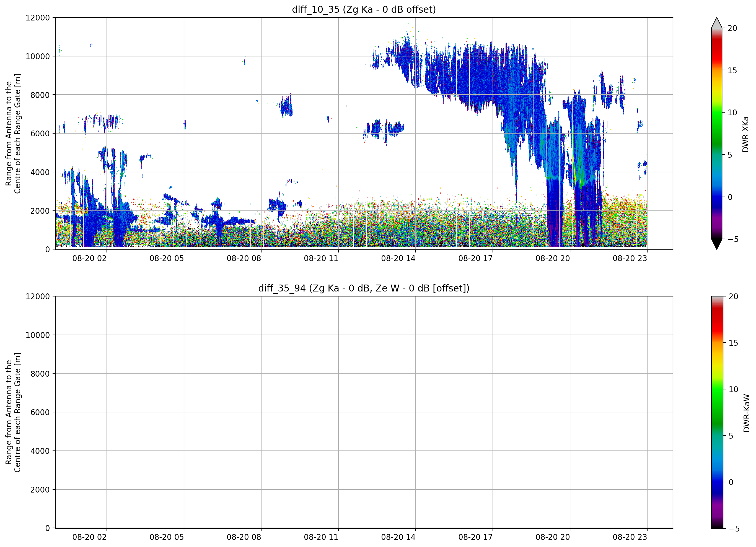
Task: Click the 08-20 02 tick label in the top plot
Action: [x=89, y=259]
